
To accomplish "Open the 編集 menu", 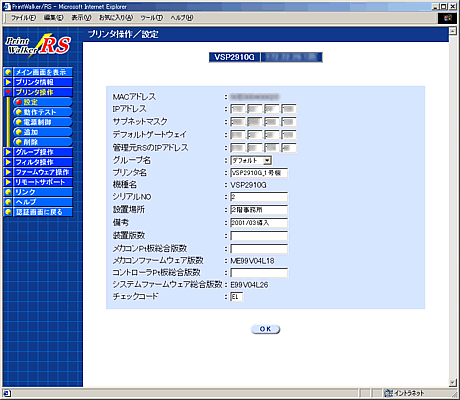I will point(53,18).
